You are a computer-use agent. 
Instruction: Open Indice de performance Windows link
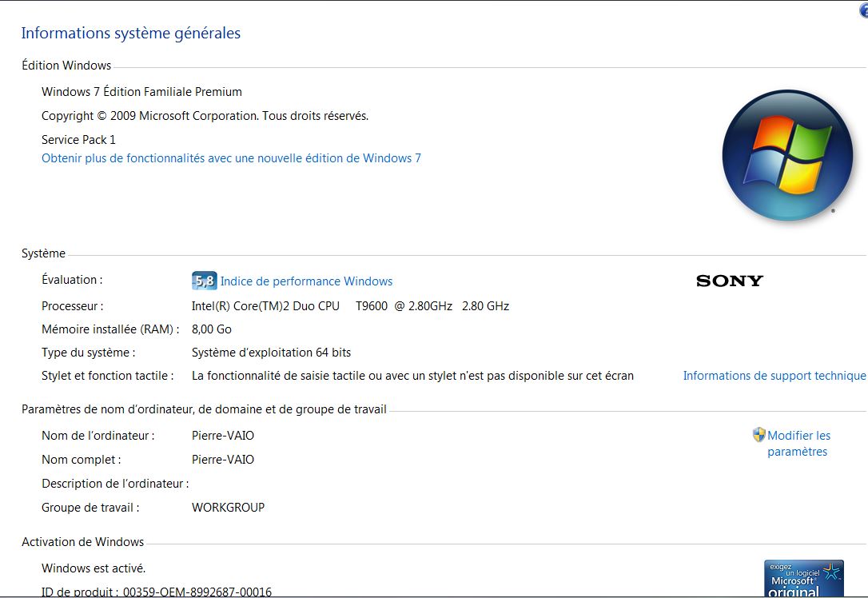(x=306, y=281)
